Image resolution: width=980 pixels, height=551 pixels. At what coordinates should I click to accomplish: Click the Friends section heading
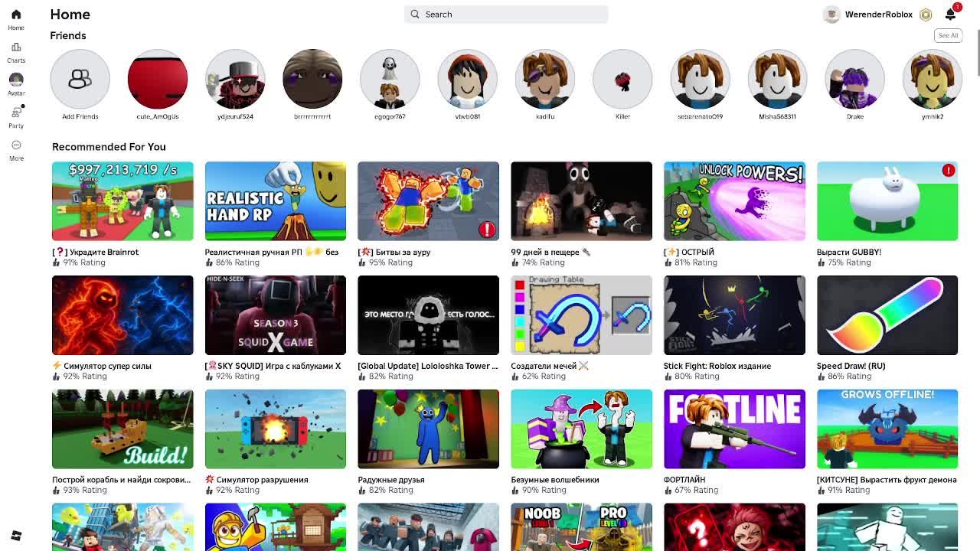[68, 35]
